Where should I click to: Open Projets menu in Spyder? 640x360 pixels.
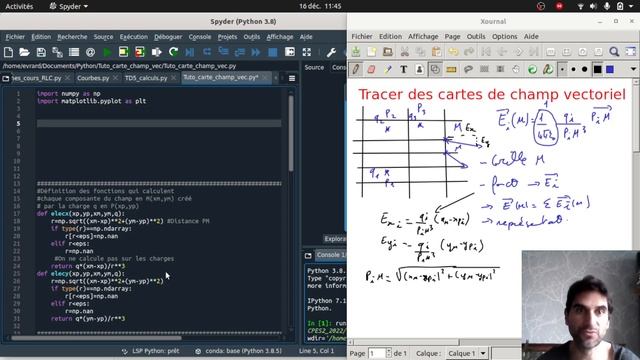pos(227,37)
